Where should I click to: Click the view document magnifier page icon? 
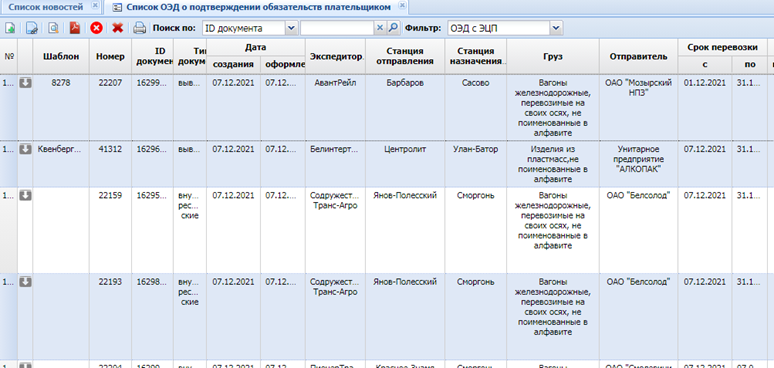(53, 28)
